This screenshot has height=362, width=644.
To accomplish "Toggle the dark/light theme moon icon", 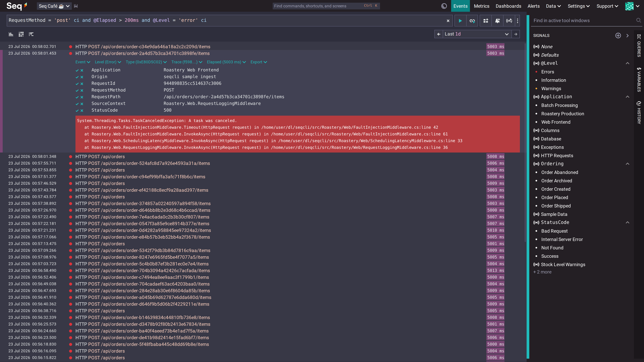I will (444, 6).
